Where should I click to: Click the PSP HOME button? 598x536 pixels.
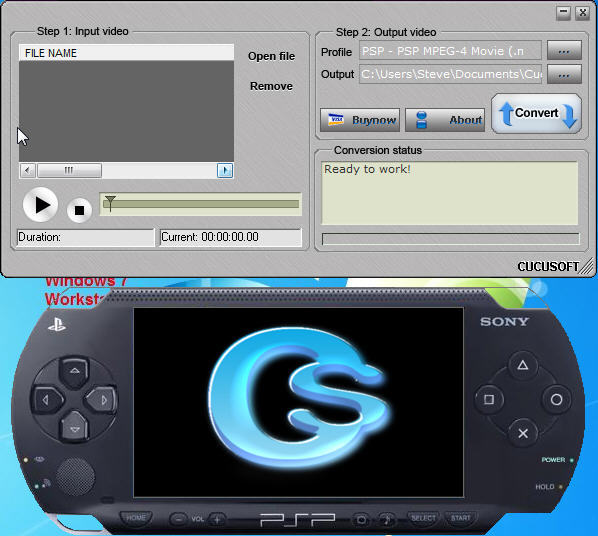point(136,518)
